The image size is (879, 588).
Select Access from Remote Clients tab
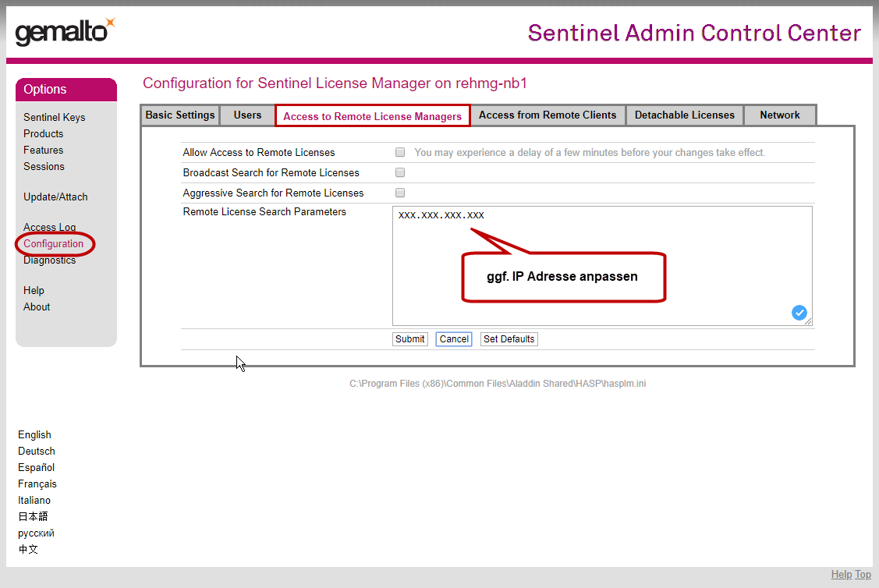click(x=548, y=115)
